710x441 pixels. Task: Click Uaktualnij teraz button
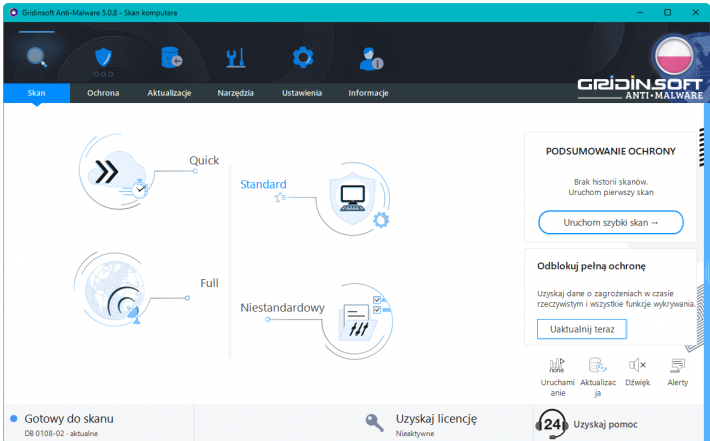point(582,329)
